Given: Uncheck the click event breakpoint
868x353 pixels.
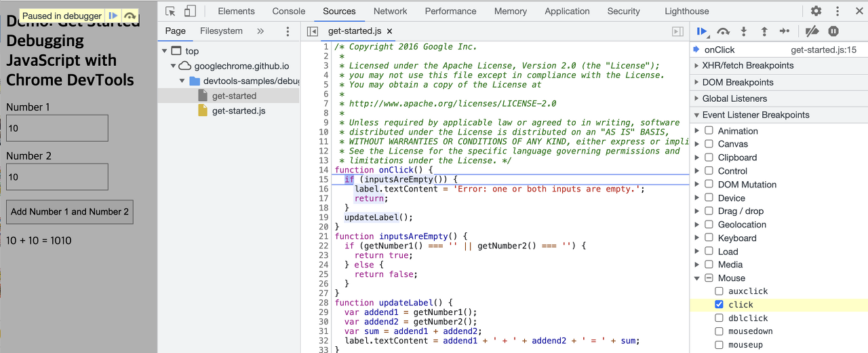Looking at the screenshot, I should click(719, 305).
